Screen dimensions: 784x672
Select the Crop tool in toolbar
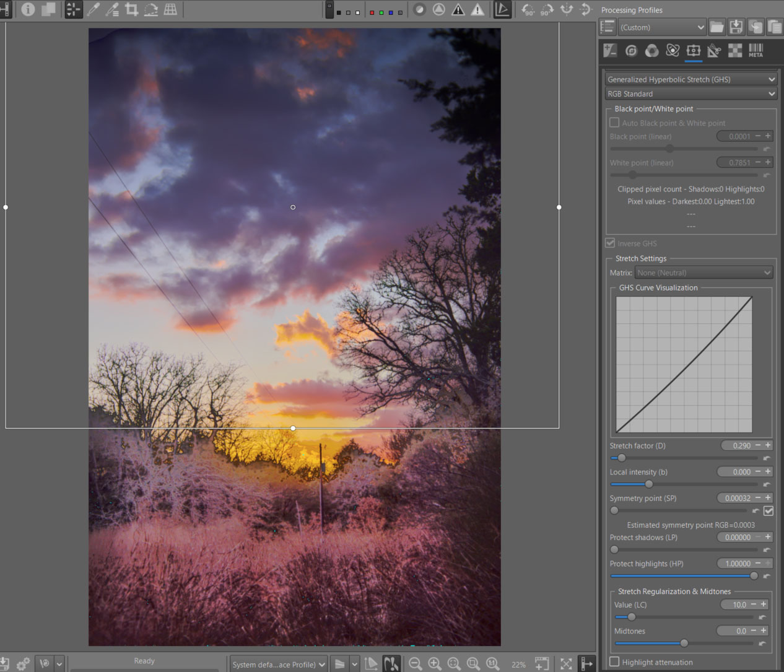[x=131, y=9]
